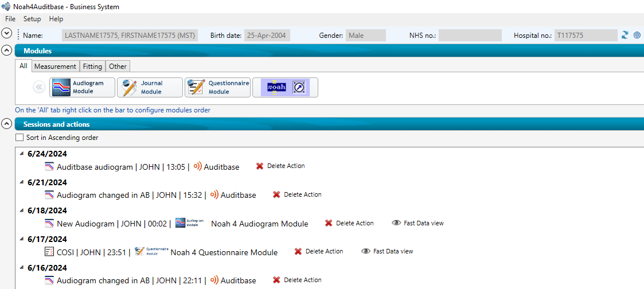Collapse the Modules panel
Image resolution: width=644 pixels, height=289 pixels.
(x=6, y=51)
